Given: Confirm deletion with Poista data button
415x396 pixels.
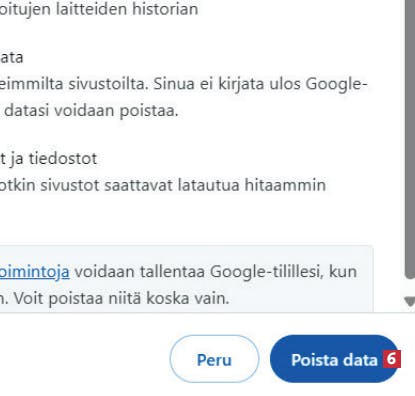Looking at the screenshot, I should pyautogui.click(x=334, y=359).
